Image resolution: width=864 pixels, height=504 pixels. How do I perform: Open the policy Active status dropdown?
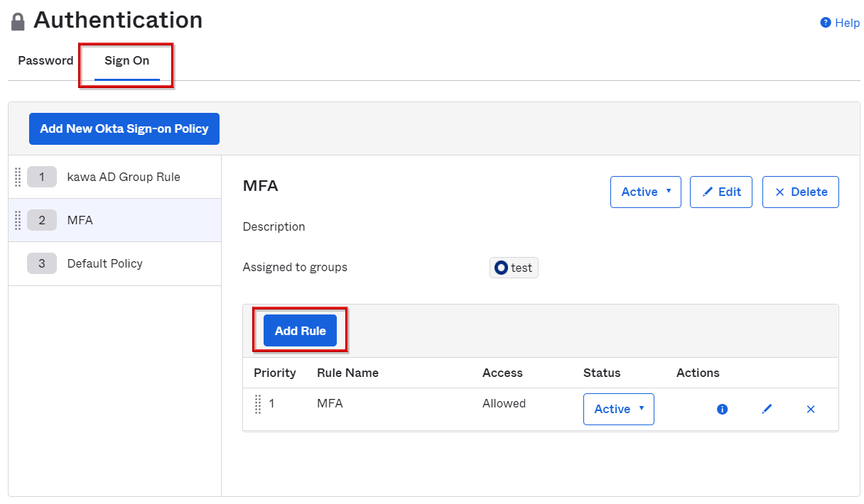[x=645, y=192]
